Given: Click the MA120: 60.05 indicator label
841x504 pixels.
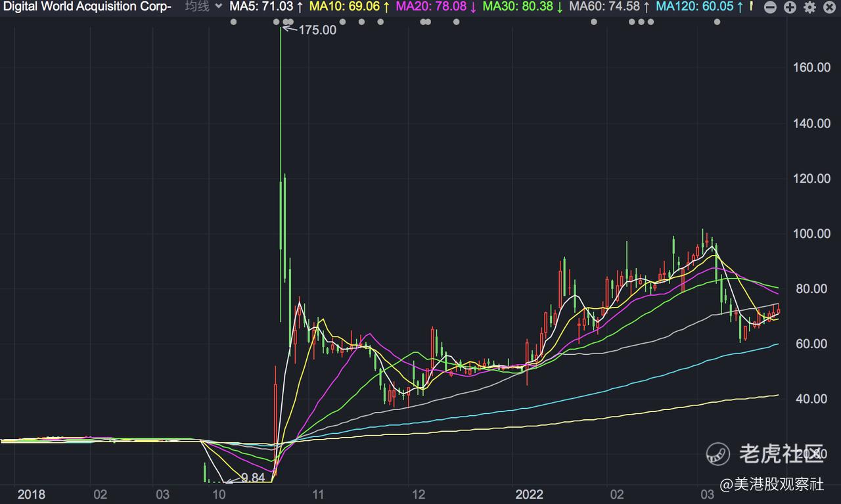Looking at the screenshot, I should (700, 7).
